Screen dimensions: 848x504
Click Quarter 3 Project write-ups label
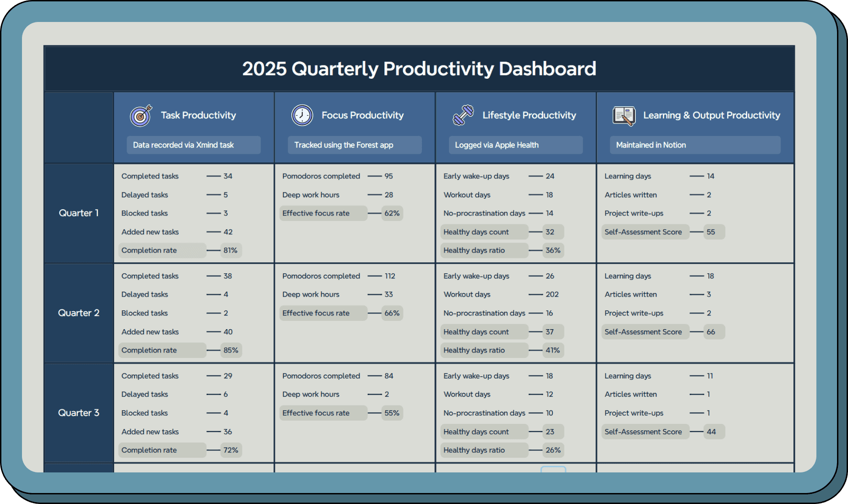point(634,413)
